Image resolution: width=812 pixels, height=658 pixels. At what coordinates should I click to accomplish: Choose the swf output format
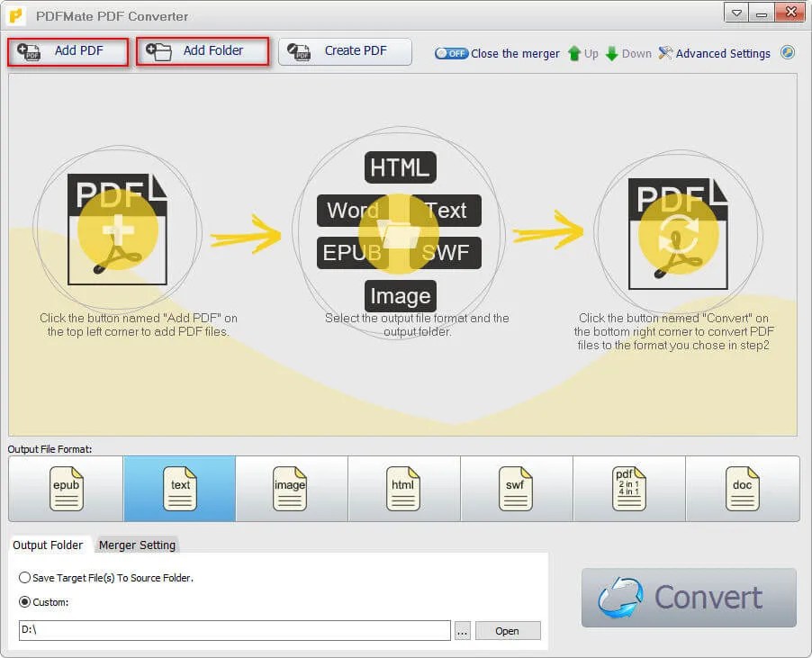(x=516, y=489)
